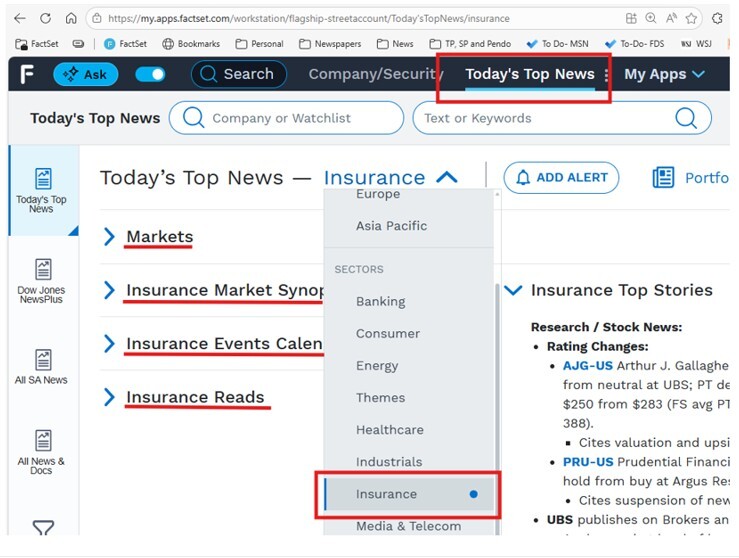Choose Consumer sector

388,334
